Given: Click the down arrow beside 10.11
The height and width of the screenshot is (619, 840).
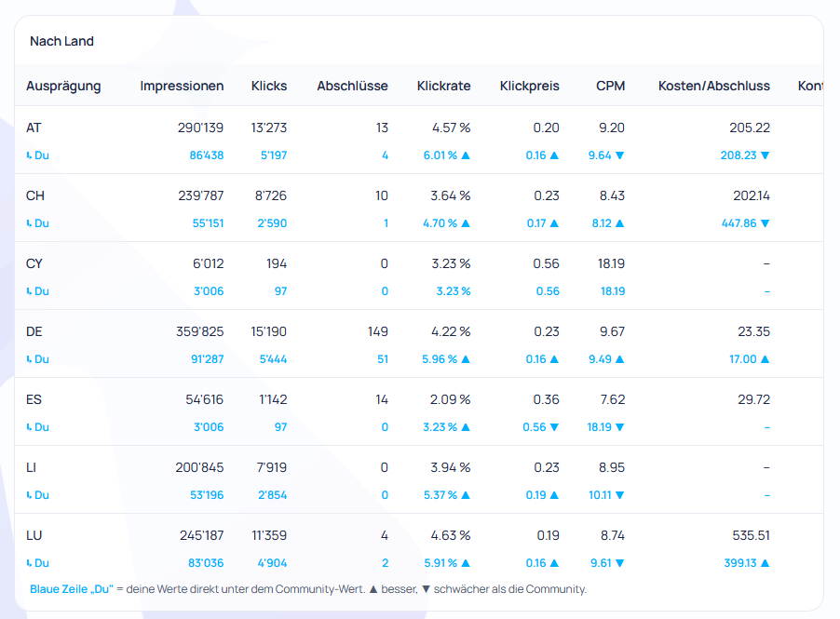Looking at the screenshot, I should coord(620,496).
